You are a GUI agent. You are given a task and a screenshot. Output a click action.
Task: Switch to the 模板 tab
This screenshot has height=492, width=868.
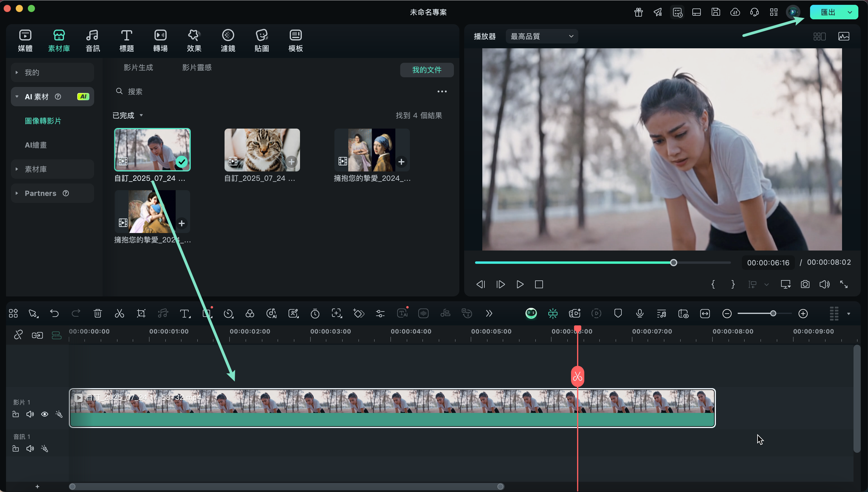coord(296,40)
